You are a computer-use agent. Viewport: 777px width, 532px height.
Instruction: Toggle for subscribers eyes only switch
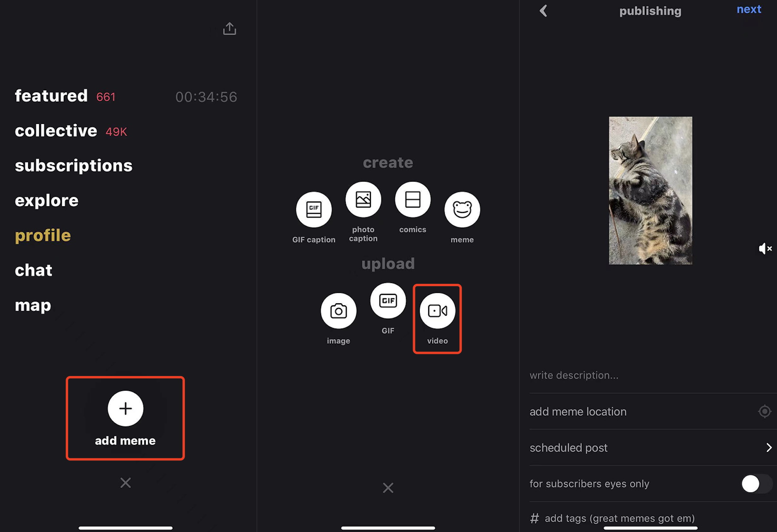coord(756,484)
